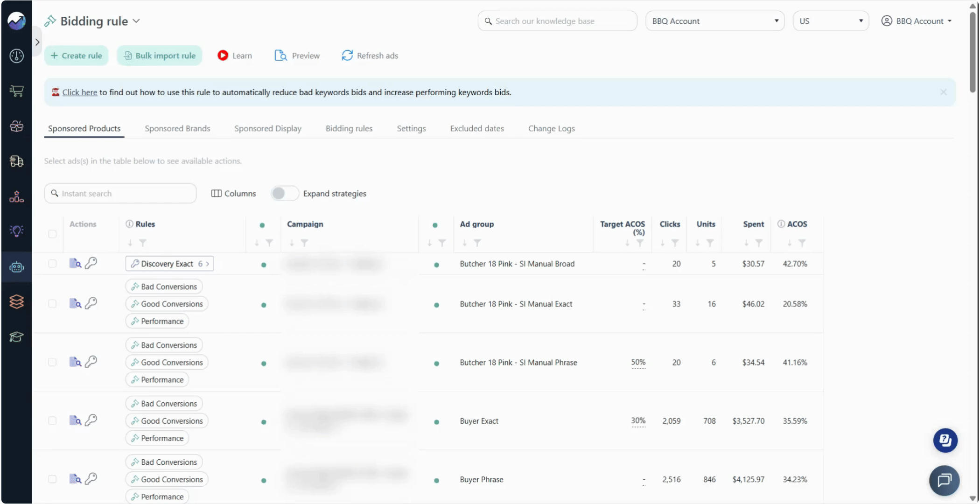Screen dimensions: 980x504
Task: Click the Bulk import rule button
Action: click(x=160, y=56)
